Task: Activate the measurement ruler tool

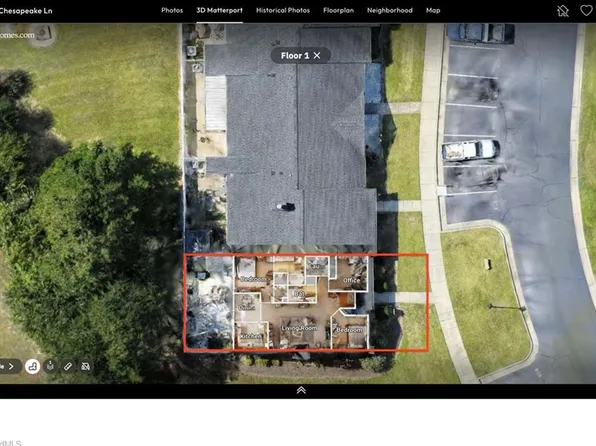Action: click(68, 366)
